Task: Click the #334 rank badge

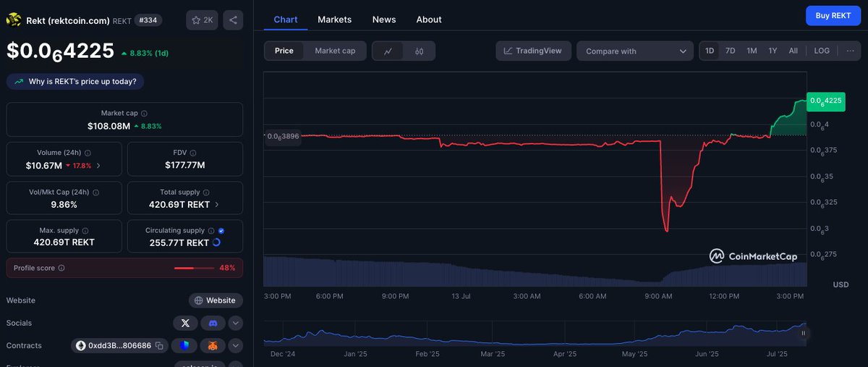Action: point(148,20)
